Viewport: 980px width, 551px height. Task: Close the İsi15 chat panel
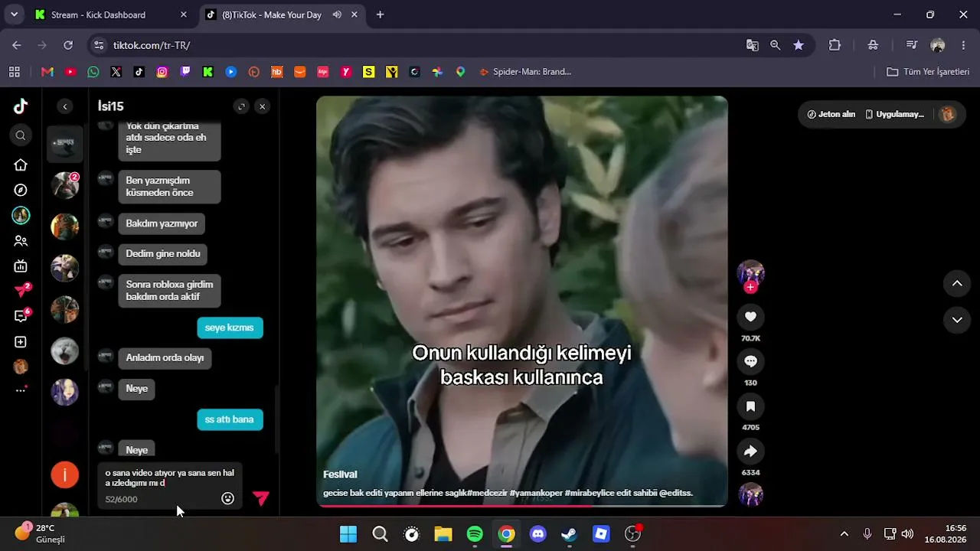263,106
